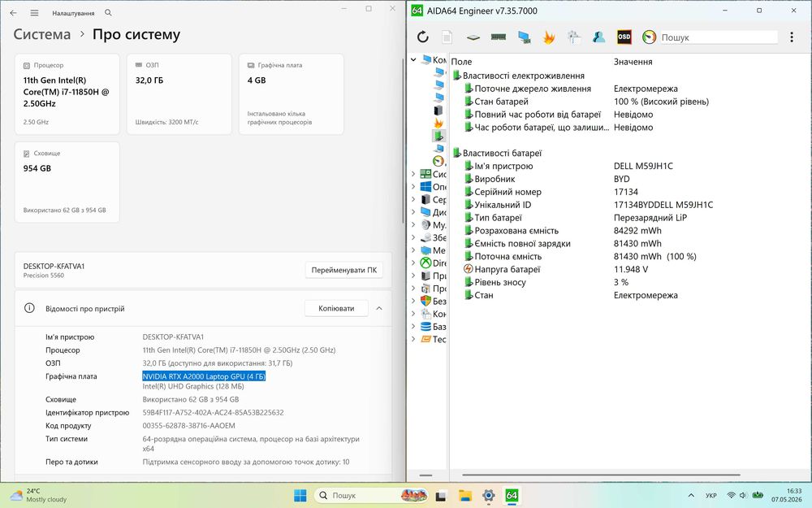
Task: Expand the Операційна система tree node
Action: click(x=413, y=187)
